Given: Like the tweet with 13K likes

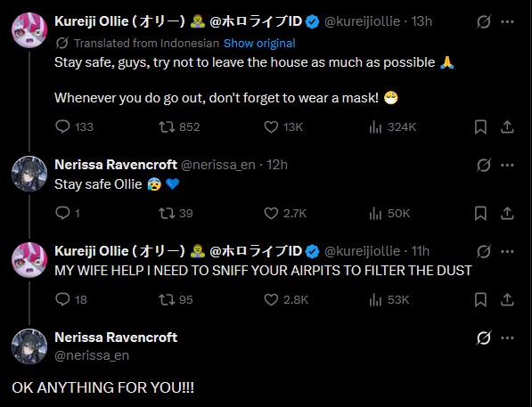Looking at the screenshot, I should [x=271, y=126].
